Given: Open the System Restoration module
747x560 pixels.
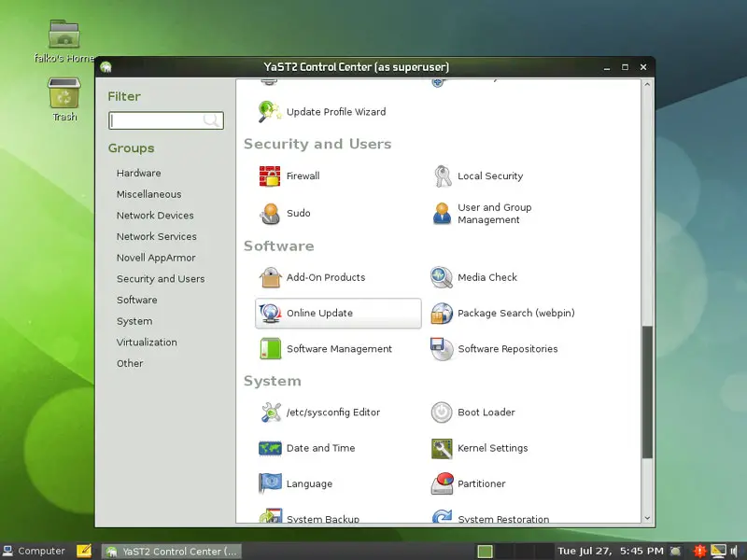Looking at the screenshot, I should [x=490, y=517].
